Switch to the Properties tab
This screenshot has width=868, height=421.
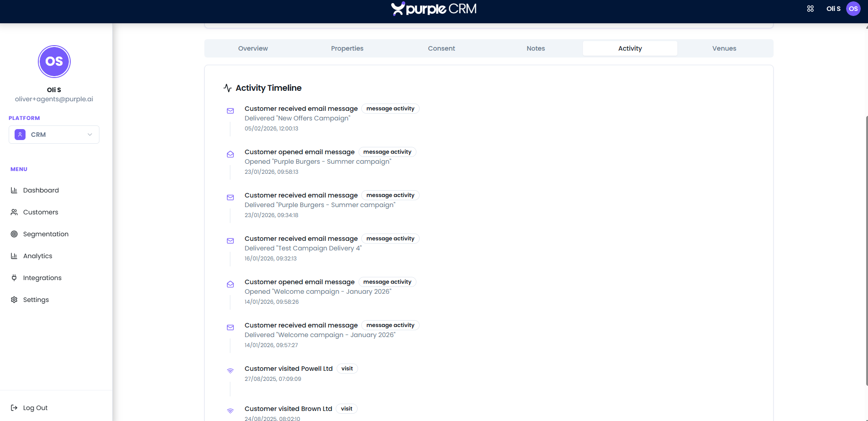pyautogui.click(x=347, y=48)
